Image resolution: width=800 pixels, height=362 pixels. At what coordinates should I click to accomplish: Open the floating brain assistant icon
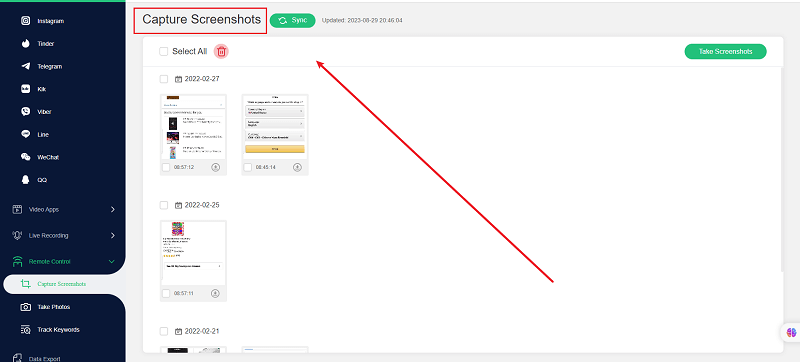tap(791, 332)
